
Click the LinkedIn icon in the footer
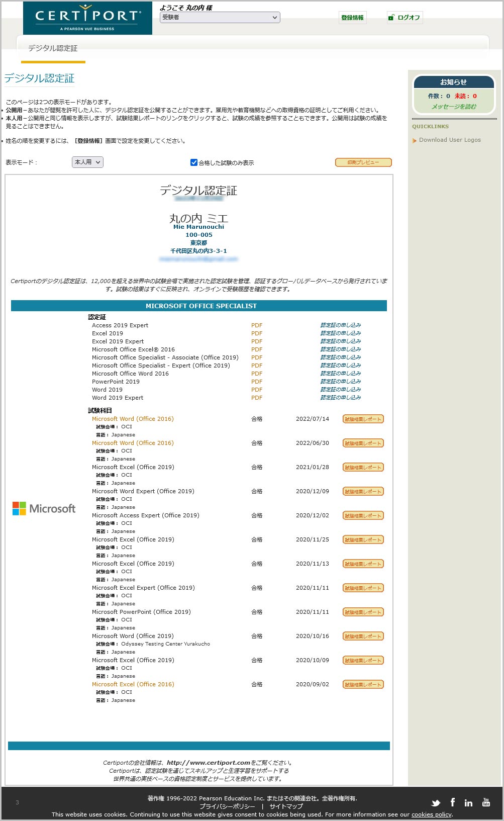[468, 803]
